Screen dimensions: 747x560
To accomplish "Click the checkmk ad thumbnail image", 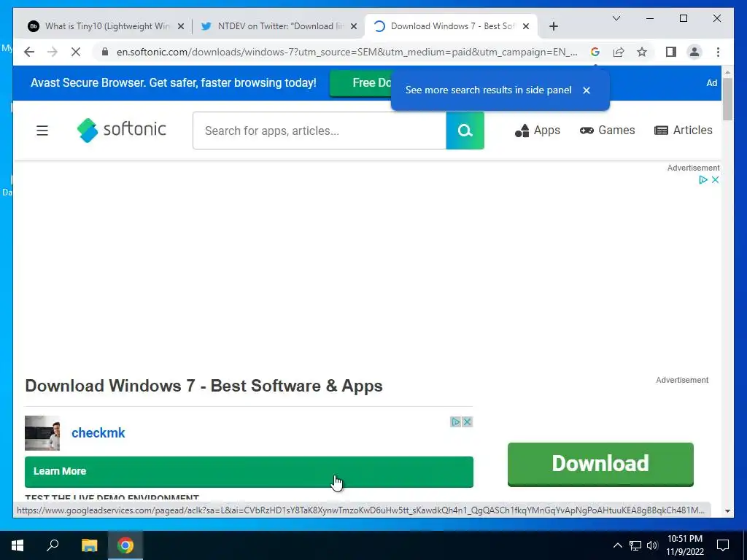I will pyautogui.click(x=42, y=433).
